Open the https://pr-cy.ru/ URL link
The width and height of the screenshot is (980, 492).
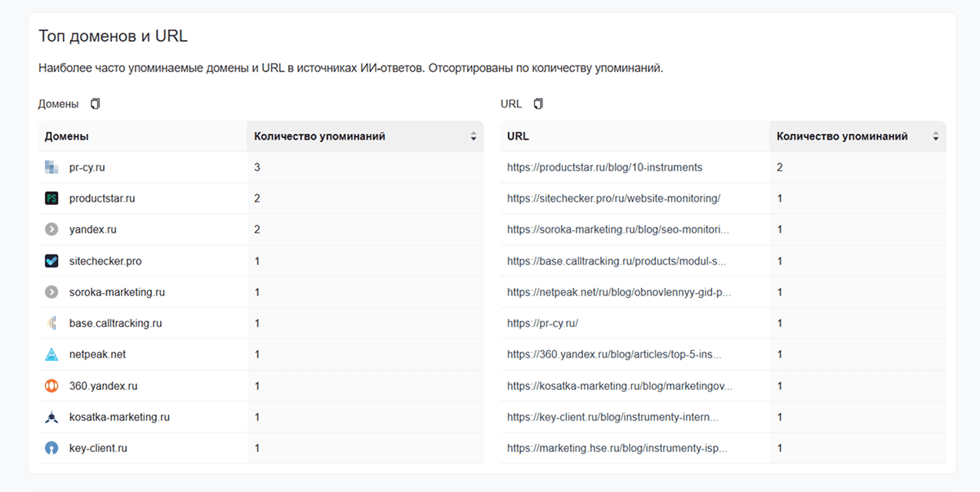click(542, 323)
